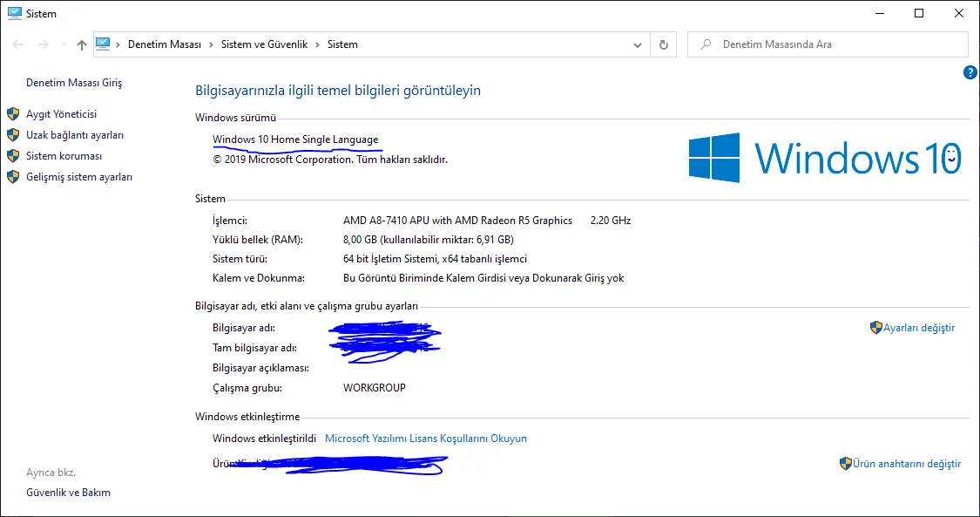Open Güvenlik ve Bakım link

(68, 492)
